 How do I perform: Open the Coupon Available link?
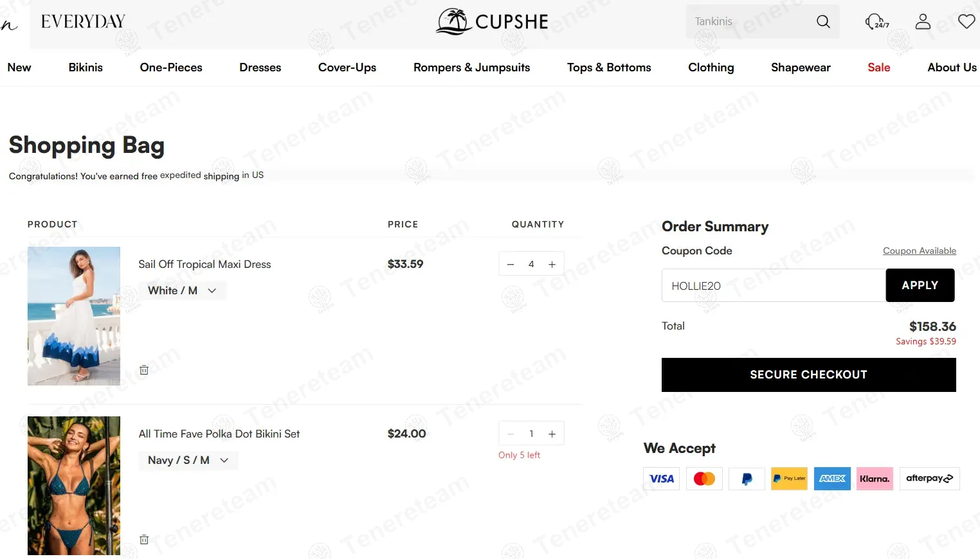point(919,251)
